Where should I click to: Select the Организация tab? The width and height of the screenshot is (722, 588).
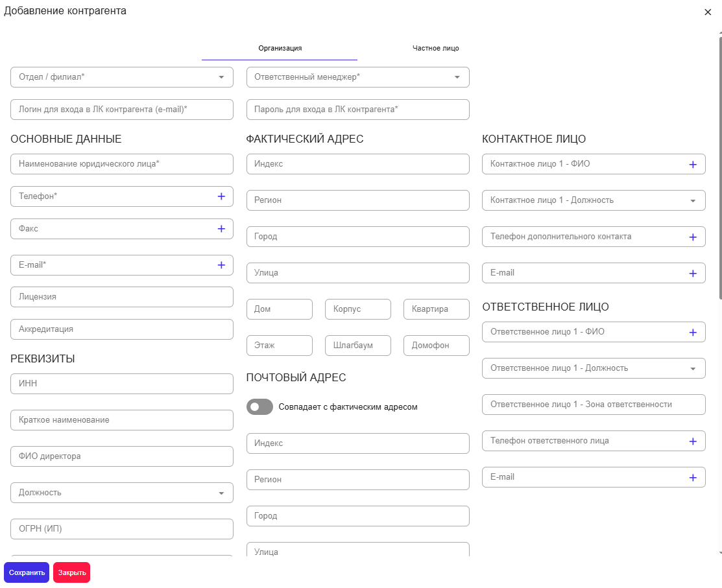coord(280,49)
